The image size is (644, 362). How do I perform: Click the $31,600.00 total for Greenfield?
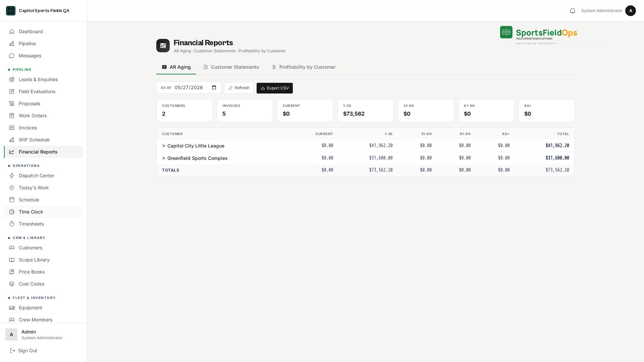click(x=557, y=158)
